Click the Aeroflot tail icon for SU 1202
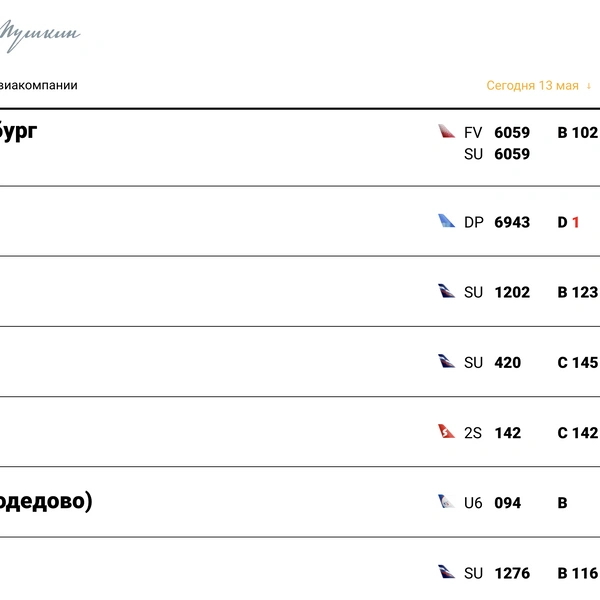 point(446,291)
